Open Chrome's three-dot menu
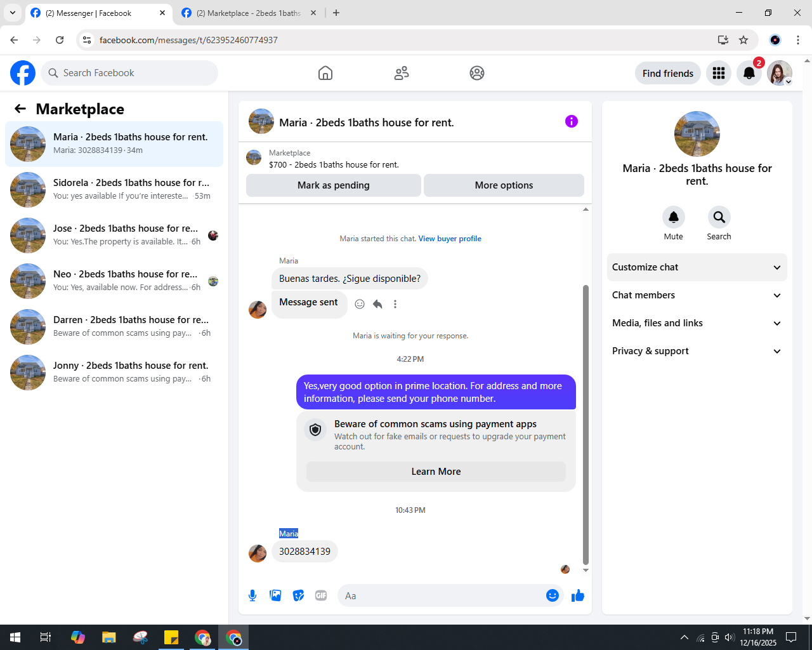 click(x=798, y=40)
